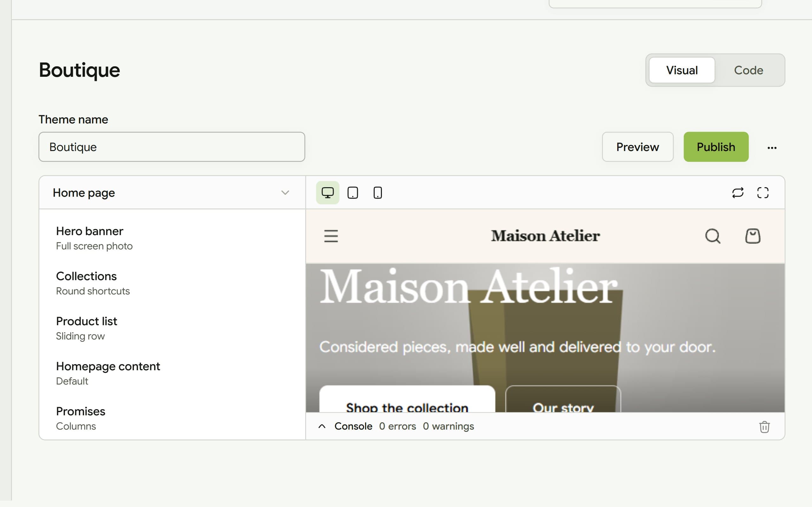The image size is (812, 507).
Task: Click the 'Considered pieces' hero tagline
Action: pos(517,347)
